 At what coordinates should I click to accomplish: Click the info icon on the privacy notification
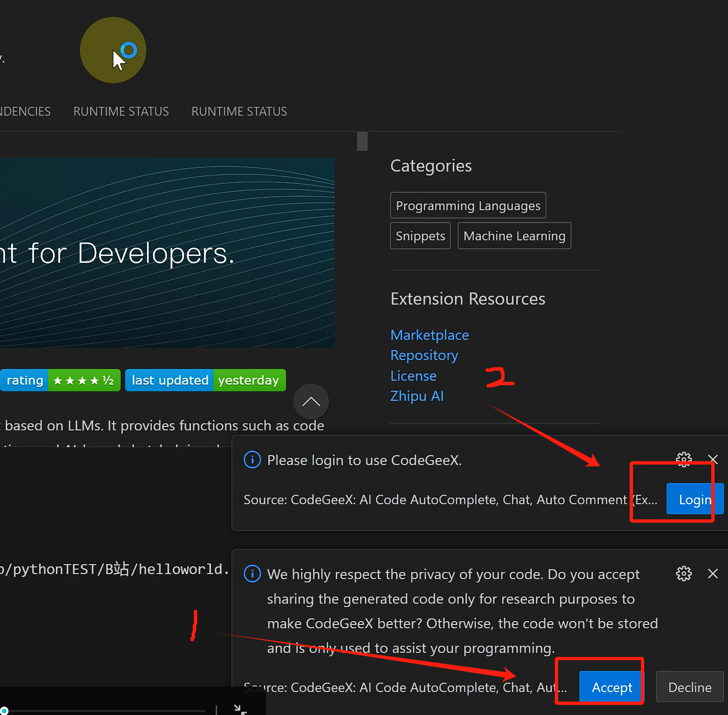click(x=253, y=574)
